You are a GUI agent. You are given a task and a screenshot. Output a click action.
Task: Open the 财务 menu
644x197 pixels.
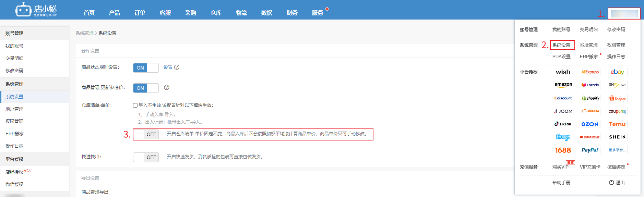[292, 13]
